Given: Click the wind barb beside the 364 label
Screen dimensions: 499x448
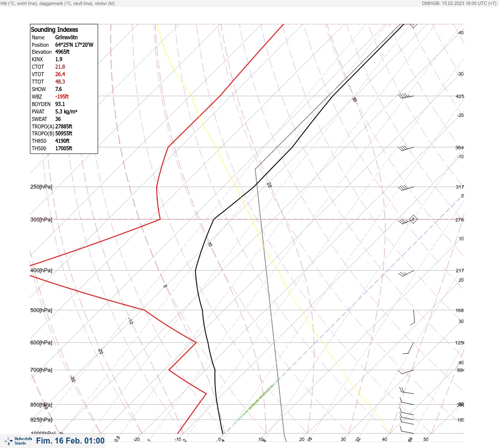Looking at the screenshot, I should pos(406,148).
